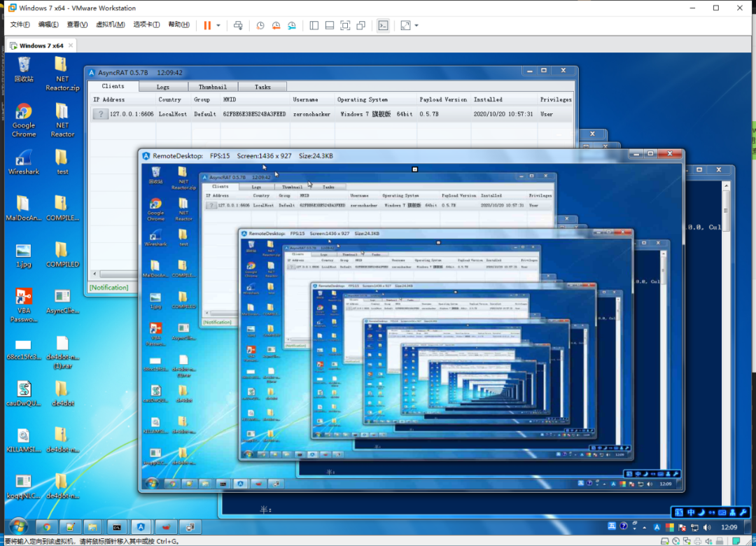756x546 pixels.
Task: Open the Thumbnail tab in AsyncRAT
Action: pyautogui.click(x=213, y=87)
